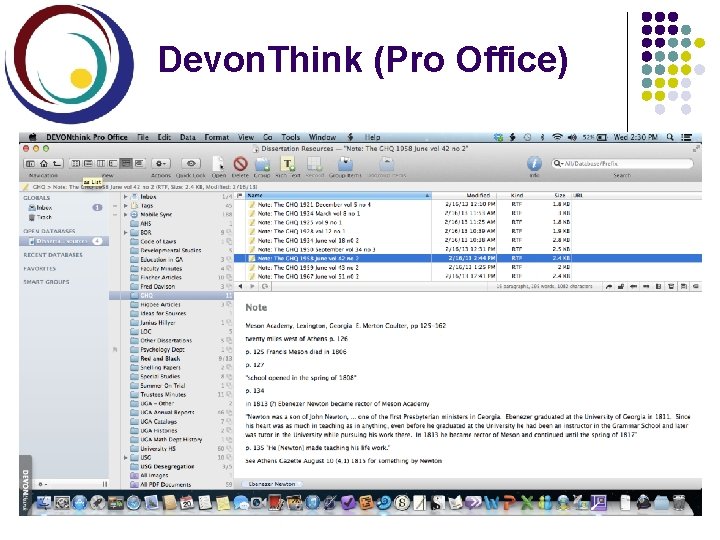
Task: Open the Edit menu
Action: click(x=164, y=137)
